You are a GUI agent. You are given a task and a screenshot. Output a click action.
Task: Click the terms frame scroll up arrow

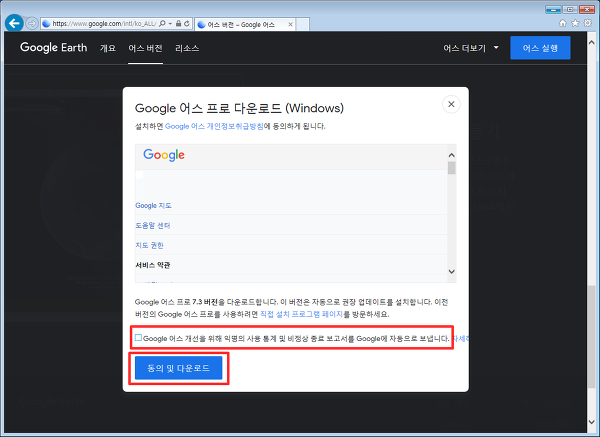(x=452, y=155)
